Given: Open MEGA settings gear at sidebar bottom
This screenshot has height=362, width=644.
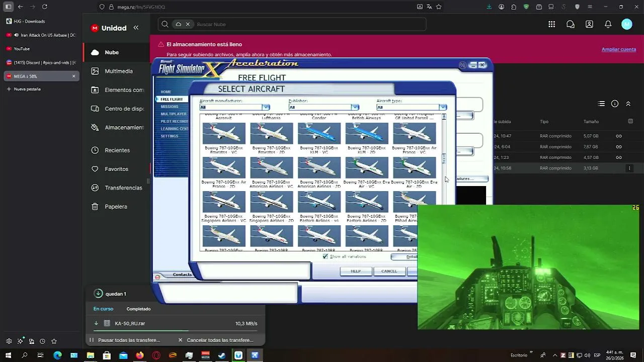Looking at the screenshot, I should pyautogui.click(x=9, y=341).
